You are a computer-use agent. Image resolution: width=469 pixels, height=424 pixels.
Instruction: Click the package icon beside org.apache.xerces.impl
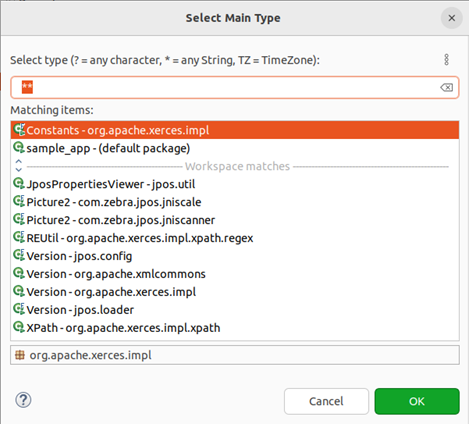(x=20, y=355)
